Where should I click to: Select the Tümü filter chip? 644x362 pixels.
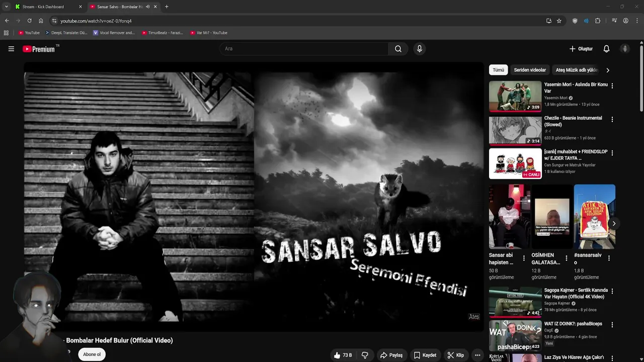(x=498, y=70)
